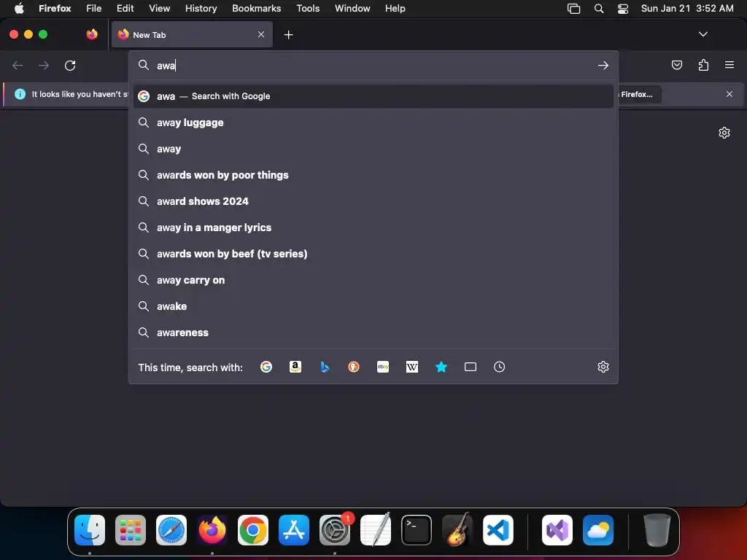Click into the address bar text field
Screen dimensions: 747x560
[374, 65]
